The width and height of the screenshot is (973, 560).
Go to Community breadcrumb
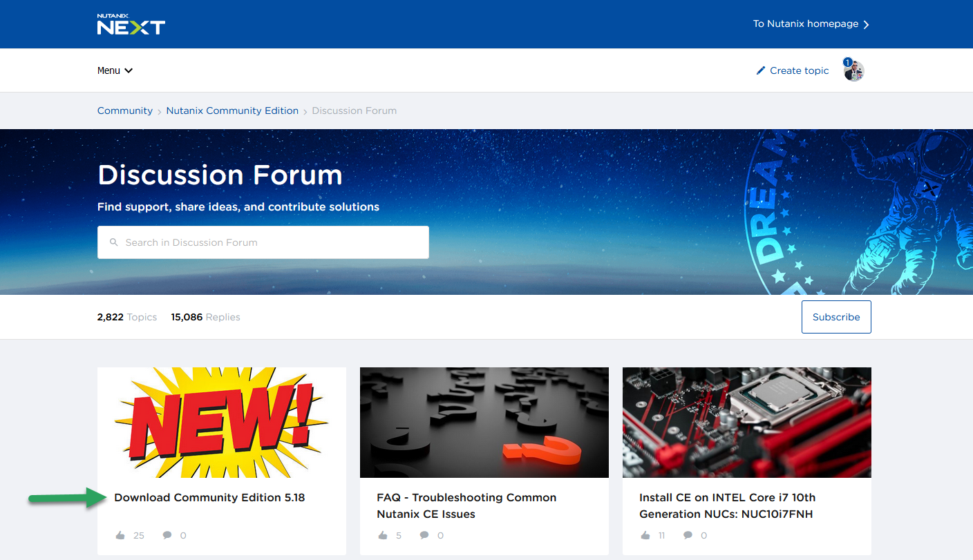click(x=125, y=110)
